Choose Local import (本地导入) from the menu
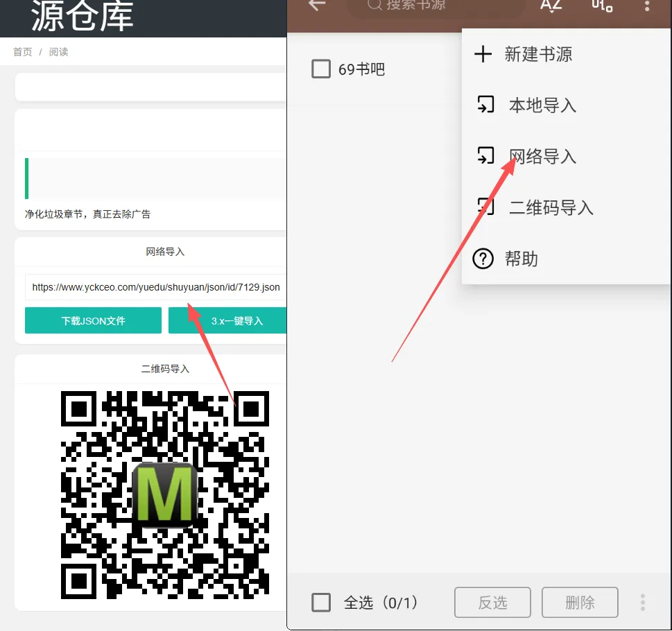672x631 pixels. (x=566, y=105)
